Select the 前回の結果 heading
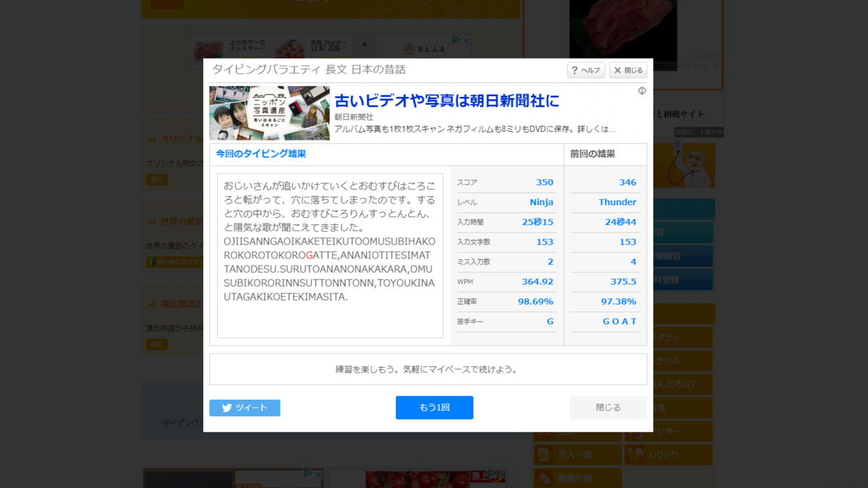The width and height of the screenshot is (868, 488). pos(593,154)
